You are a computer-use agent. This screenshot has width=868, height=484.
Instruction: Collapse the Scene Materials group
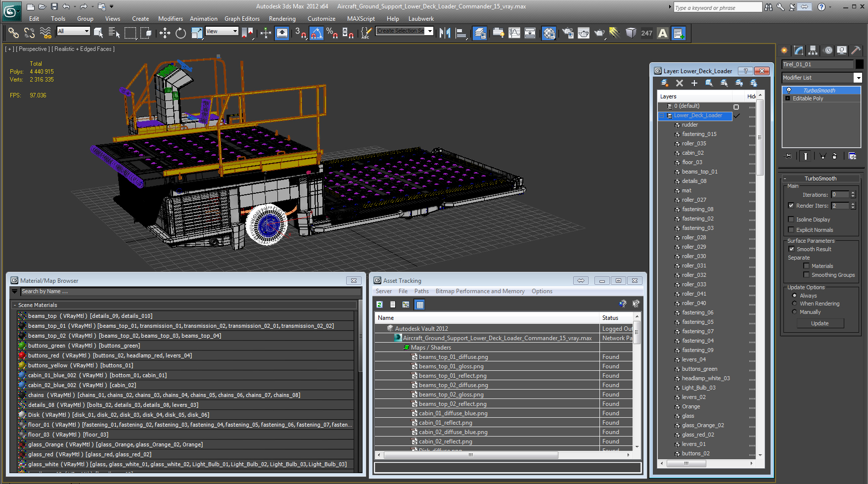point(15,305)
